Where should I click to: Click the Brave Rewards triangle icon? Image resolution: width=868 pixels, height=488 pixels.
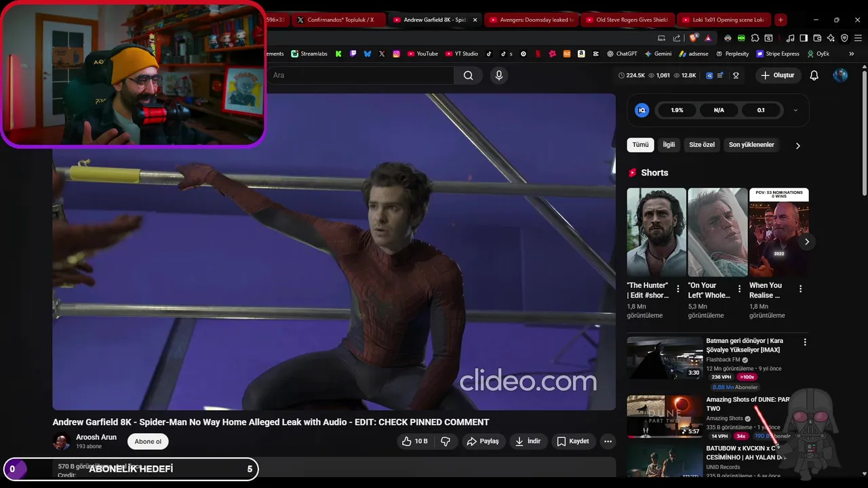(708, 39)
